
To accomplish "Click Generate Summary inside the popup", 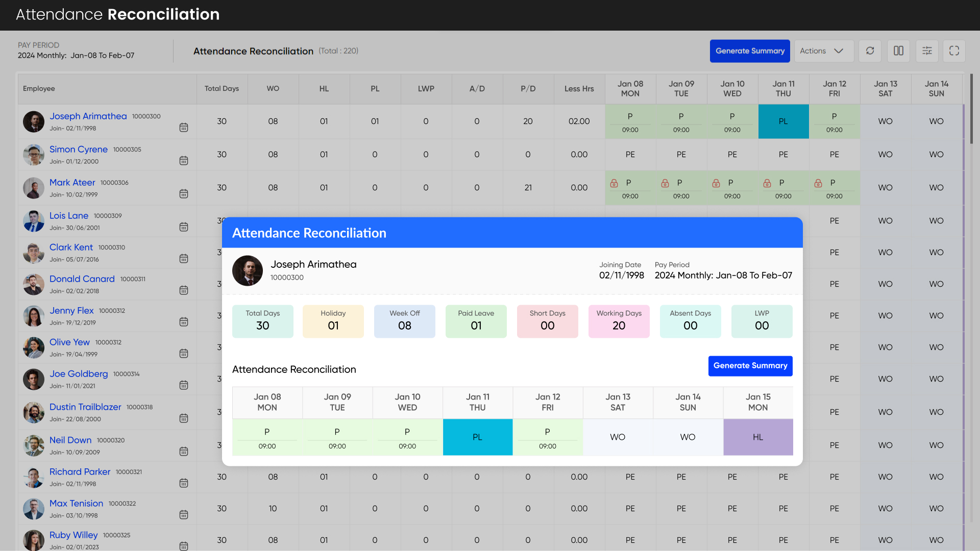I will point(750,366).
